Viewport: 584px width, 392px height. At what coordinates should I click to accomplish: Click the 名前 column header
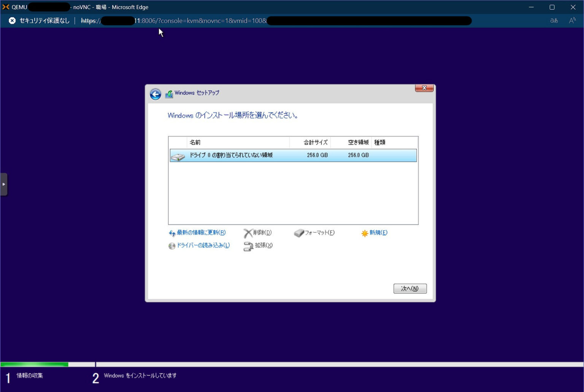(194, 142)
